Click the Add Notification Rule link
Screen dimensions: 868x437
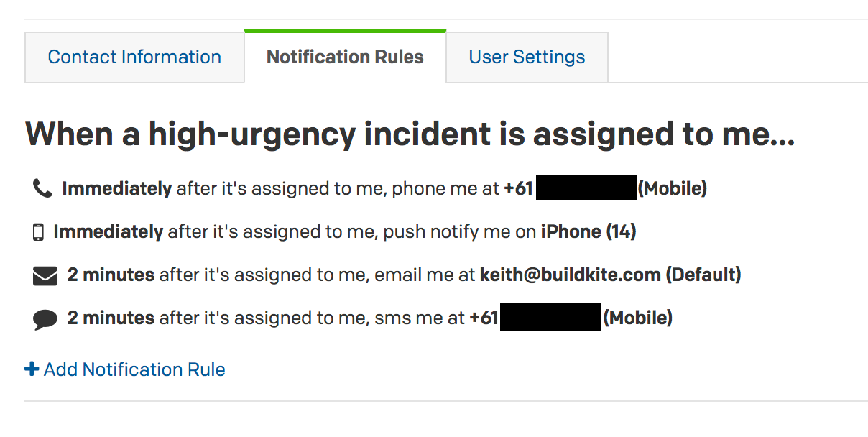[x=134, y=369]
